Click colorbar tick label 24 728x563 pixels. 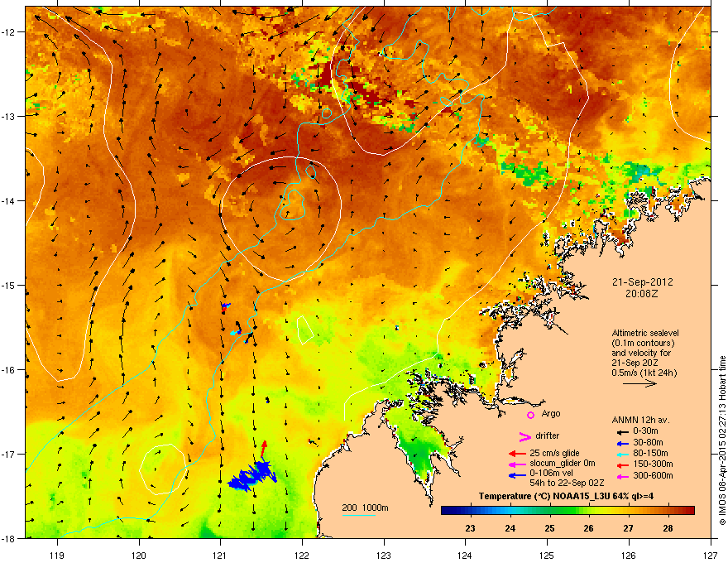coord(510,528)
